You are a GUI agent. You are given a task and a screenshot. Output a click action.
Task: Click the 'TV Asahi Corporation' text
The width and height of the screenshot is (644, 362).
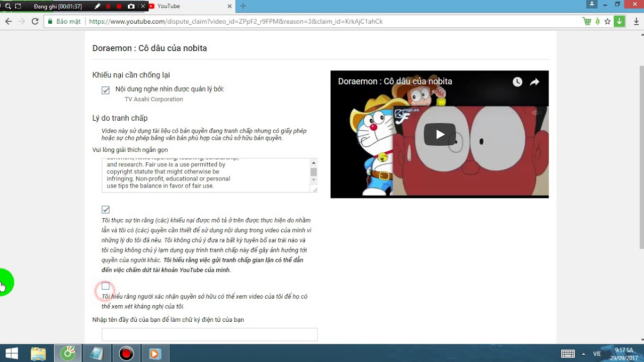(x=154, y=100)
